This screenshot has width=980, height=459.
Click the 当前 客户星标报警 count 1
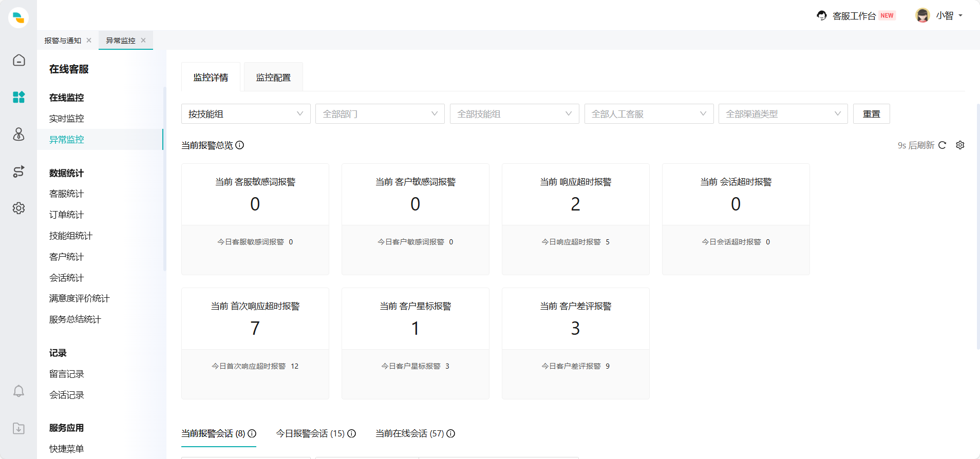pos(416,329)
